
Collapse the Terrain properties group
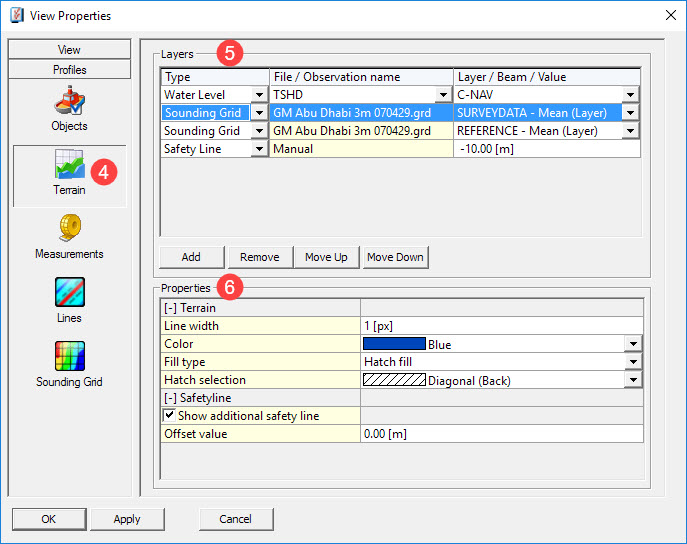click(x=170, y=308)
